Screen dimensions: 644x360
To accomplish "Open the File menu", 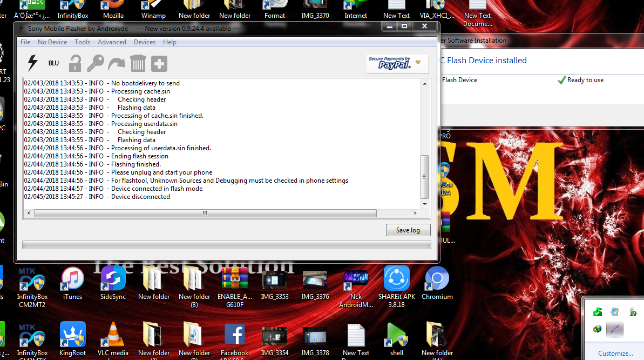I will tap(25, 42).
